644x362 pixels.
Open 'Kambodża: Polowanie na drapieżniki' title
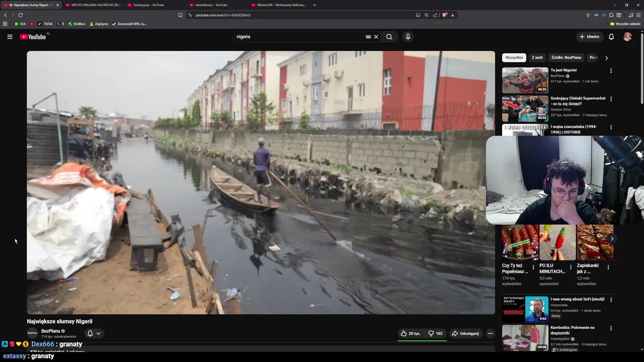click(573, 330)
